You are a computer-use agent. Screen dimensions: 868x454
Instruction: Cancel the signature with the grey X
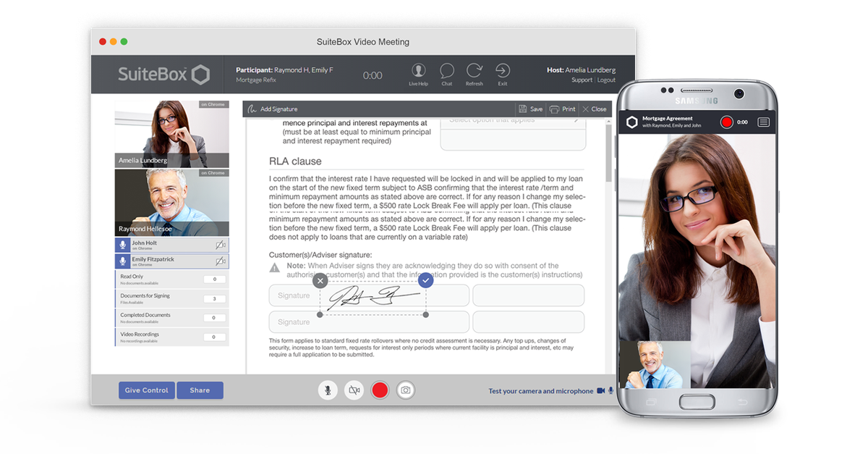pyautogui.click(x=320, y=279)
